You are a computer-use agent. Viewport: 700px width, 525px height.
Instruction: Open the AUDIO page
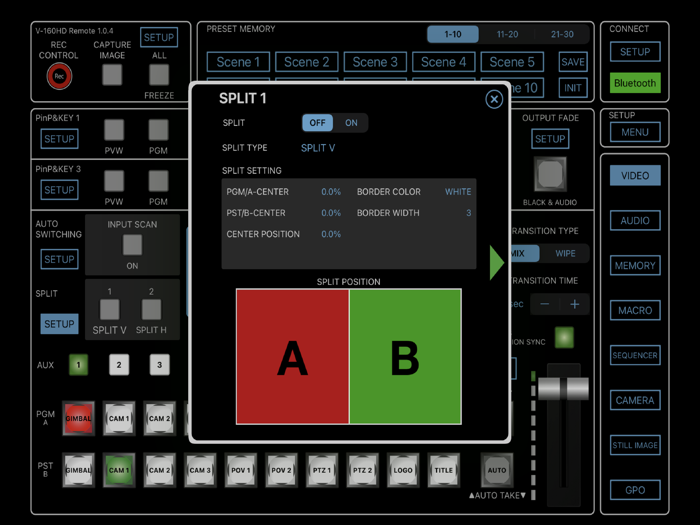(x=635, y=221)
